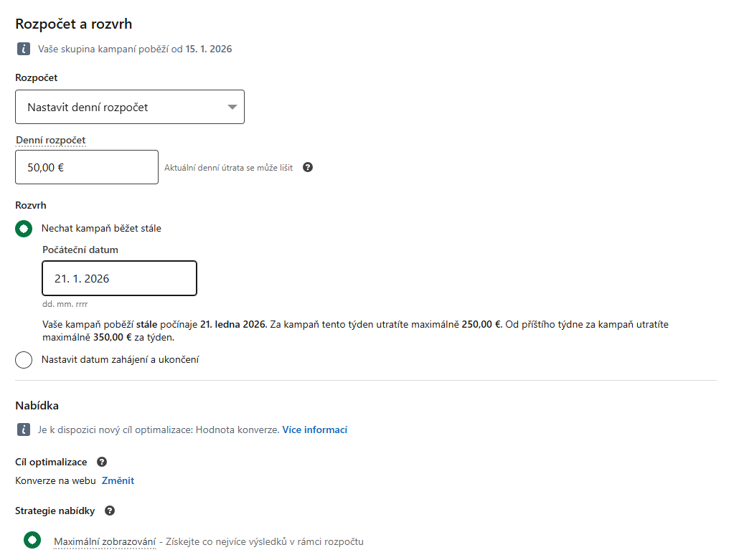This screenshot has height=560, width=734.
Task: Click the Denní rozpočet amount field
Action: pos(87,167)
